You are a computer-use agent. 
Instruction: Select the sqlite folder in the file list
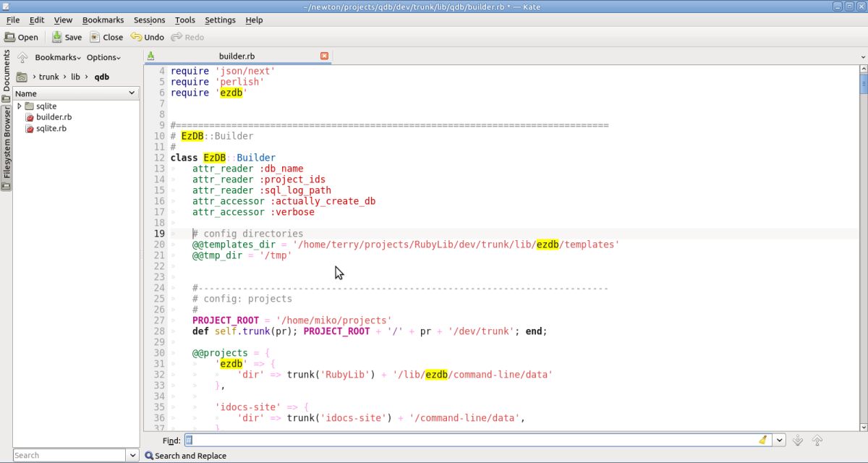click(46, 106)
